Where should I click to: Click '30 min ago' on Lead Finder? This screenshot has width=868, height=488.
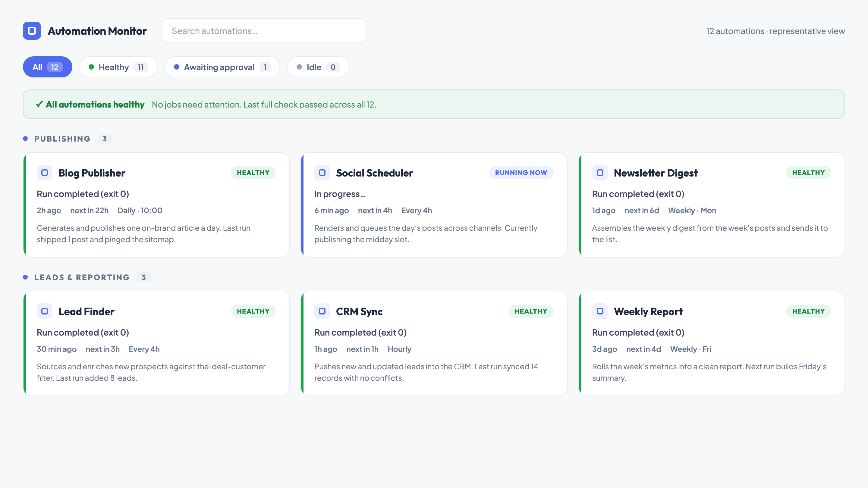(57, 349)
